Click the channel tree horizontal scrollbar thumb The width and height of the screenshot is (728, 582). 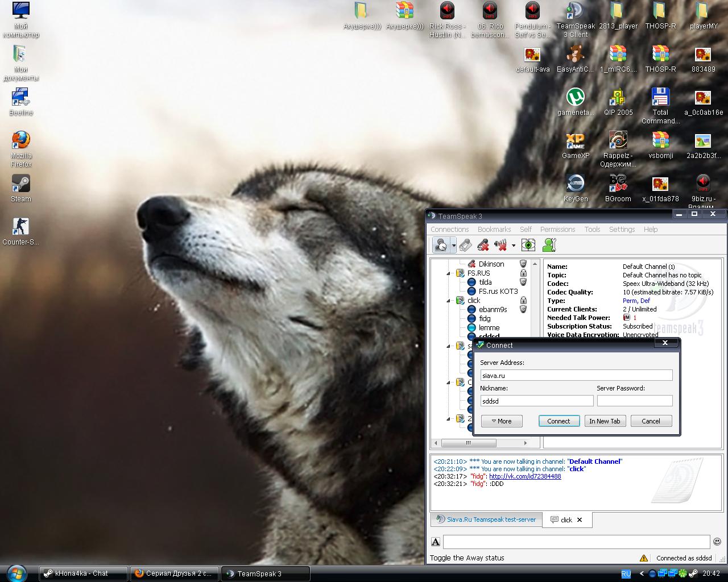(468, 443)
